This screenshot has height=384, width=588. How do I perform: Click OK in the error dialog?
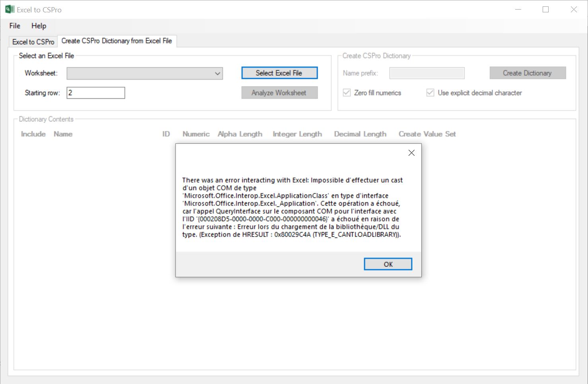click(388, 264)
